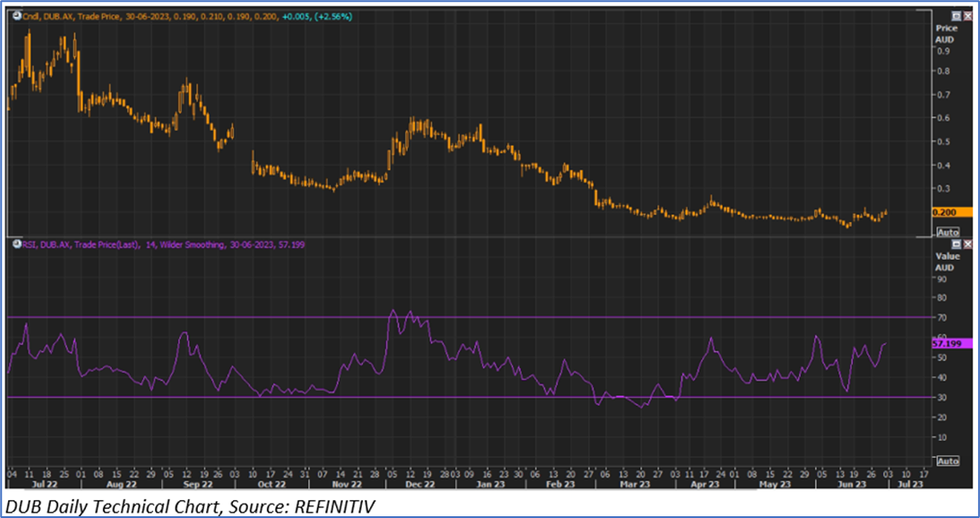Screen dimensions: 980x518
Task: Maximize the RSI panel
Action: click(x=956, y=244)
